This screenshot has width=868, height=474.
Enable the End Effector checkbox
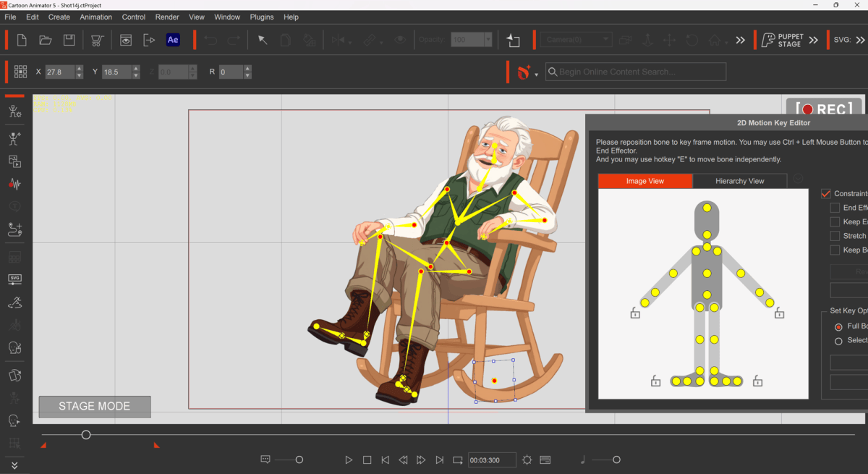(x=835, y=208)
